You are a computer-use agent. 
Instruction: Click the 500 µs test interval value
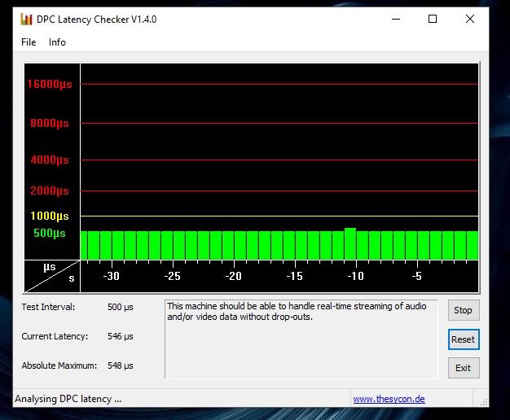point(121,307)
